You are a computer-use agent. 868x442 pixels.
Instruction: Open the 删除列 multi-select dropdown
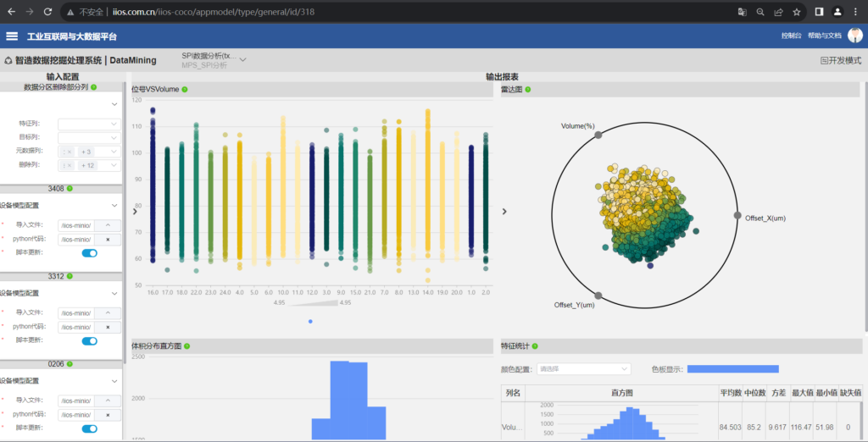[x=89, y=165]
